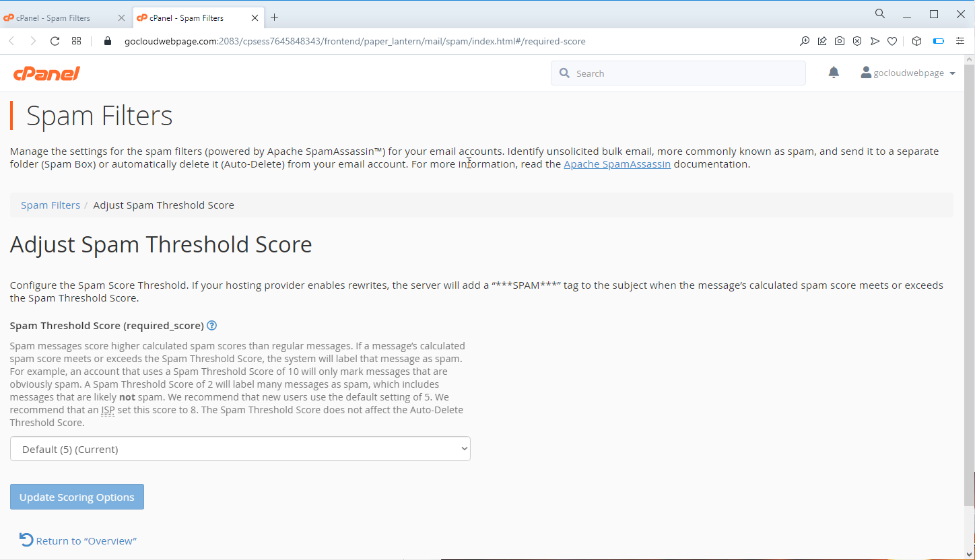The image size is (975, 560).
Task: Open the easy setup menu icon
Action: pos(960,41)
